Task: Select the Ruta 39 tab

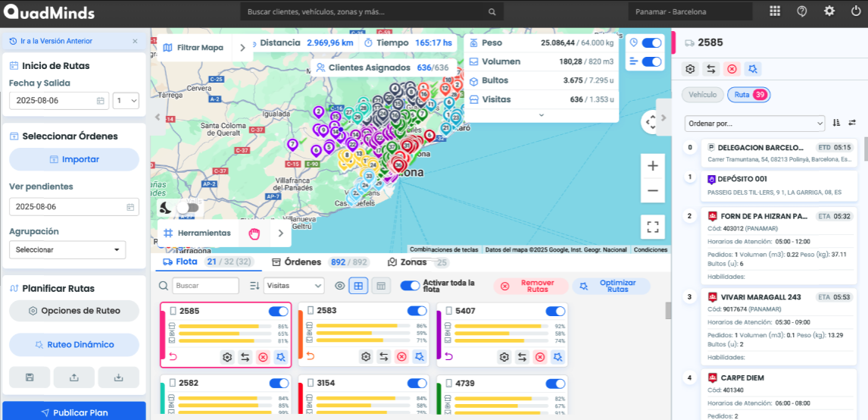Action: coord(749,95)
